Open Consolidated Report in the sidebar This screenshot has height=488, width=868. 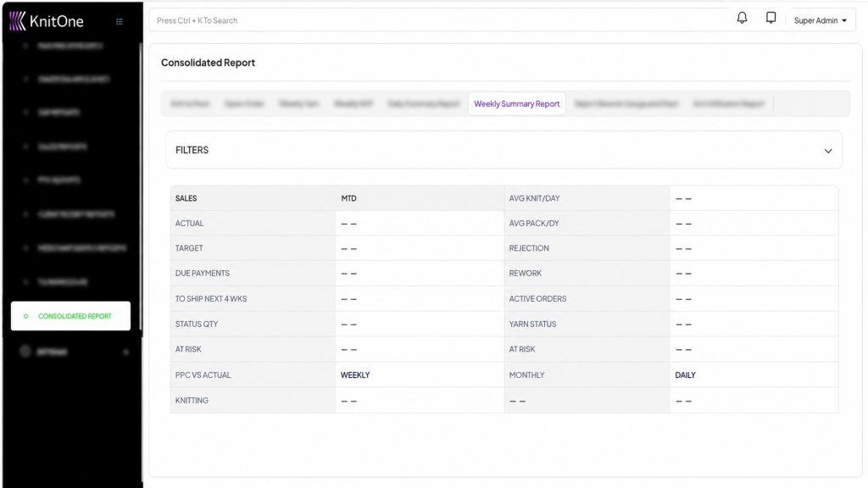point(70,316)
